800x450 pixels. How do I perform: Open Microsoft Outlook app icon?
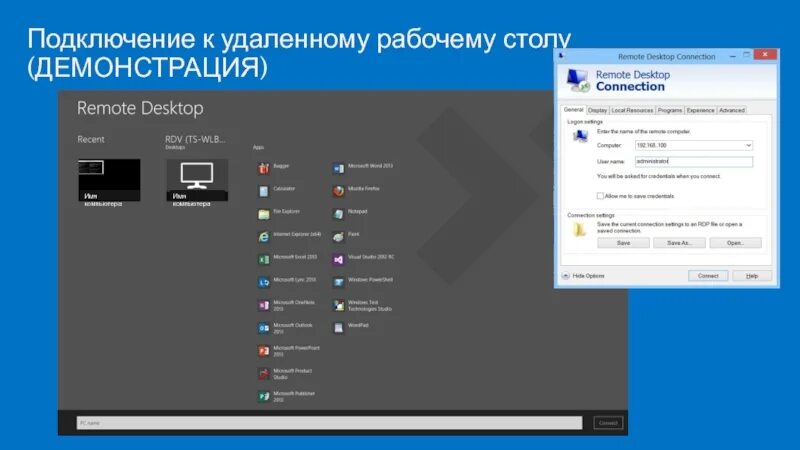coord(264,328)
